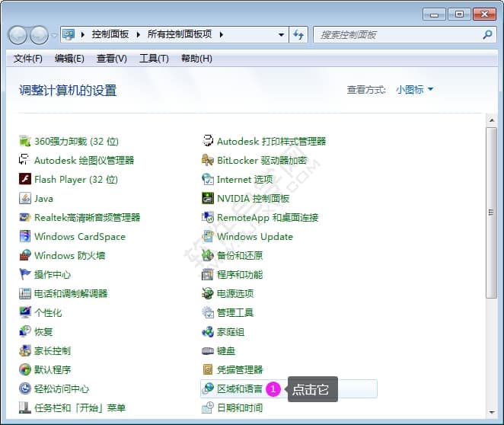
Task: Open the address bar history dropdown arrow
Action: tap(281, 34)
